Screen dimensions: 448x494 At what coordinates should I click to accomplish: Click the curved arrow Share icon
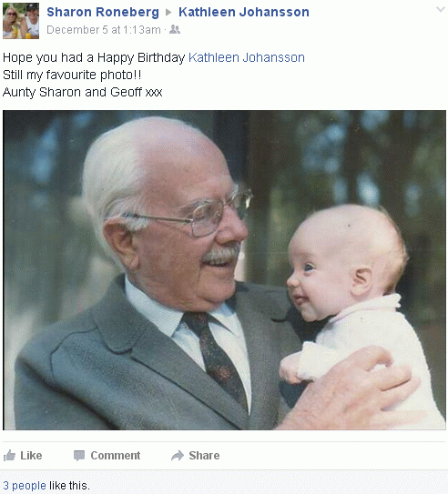(x=178, y=456)
